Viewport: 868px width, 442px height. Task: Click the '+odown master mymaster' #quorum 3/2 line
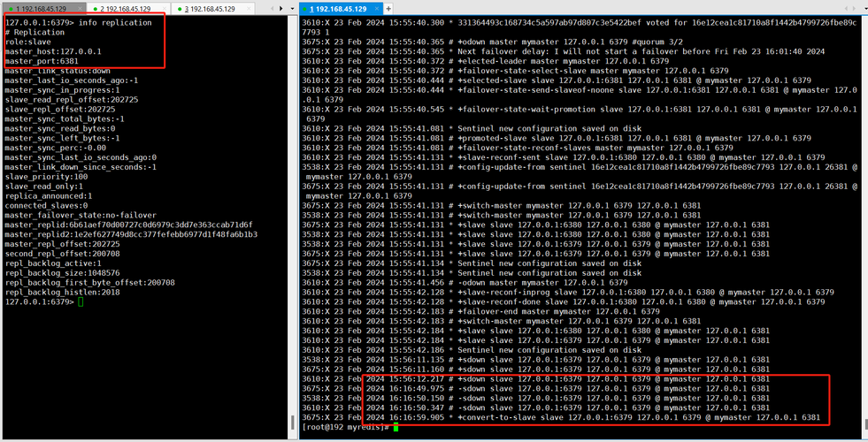493,42
